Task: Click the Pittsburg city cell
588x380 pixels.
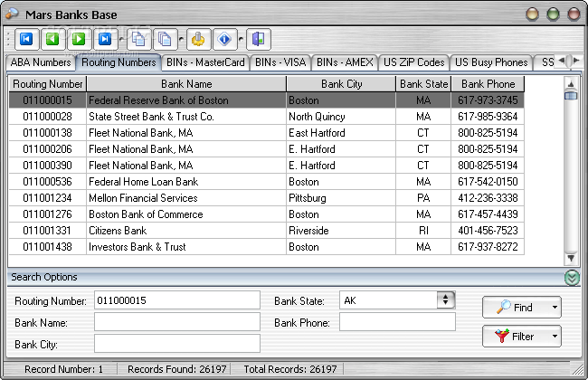Action: coord(341,197)
